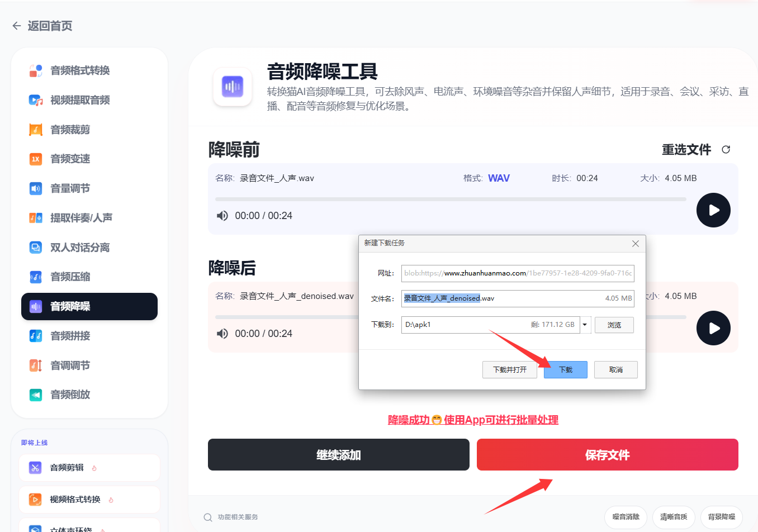This screenshot has width=758, height=532.
Task: Play the original audio before denoising
Action: [x=713, y=210]
